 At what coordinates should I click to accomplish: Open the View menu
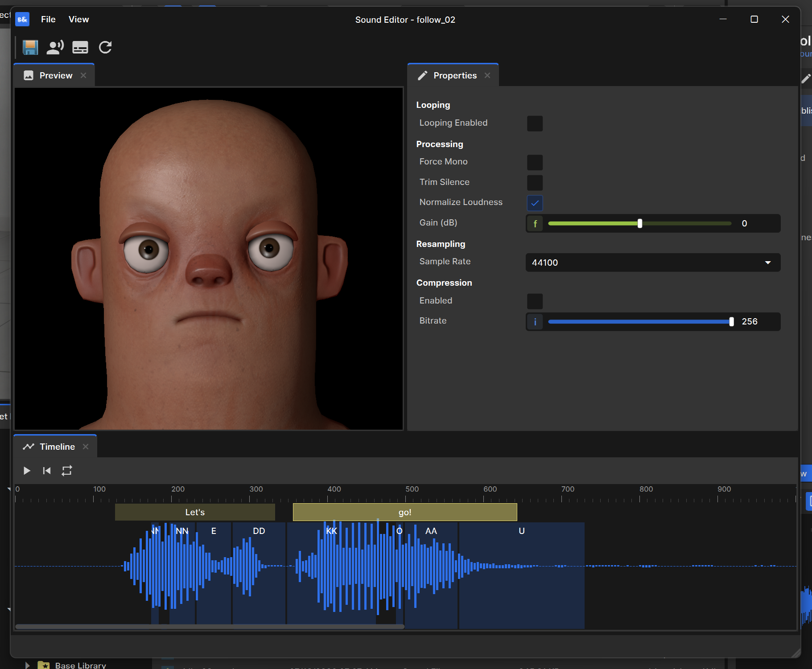coord(78,19)
